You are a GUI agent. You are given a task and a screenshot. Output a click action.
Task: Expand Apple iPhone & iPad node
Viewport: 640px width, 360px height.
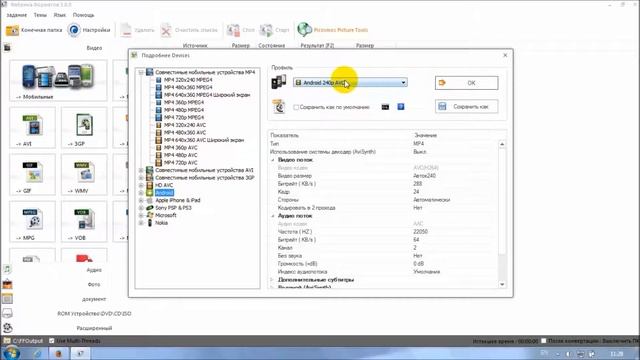point(141,200)
